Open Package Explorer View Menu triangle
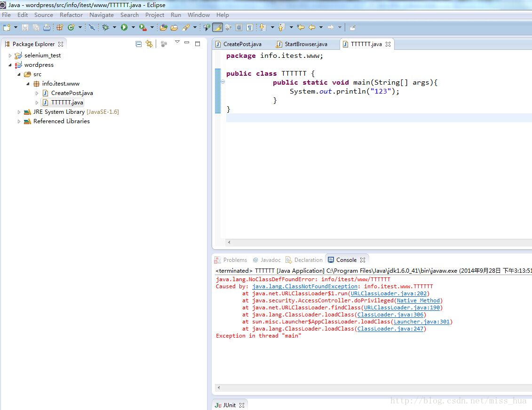This screenshot has height=410, width=532. coord(177,42)
